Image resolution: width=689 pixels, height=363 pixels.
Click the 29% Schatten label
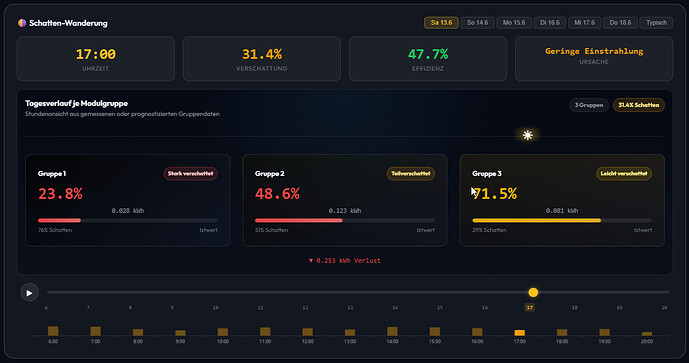pos(490,230)
